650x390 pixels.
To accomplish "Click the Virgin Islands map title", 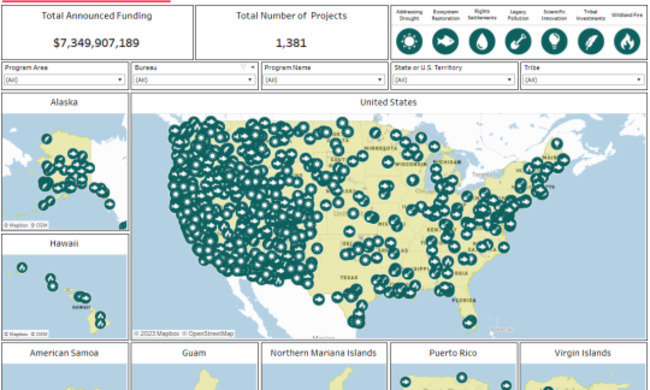I will click(583, 353).
